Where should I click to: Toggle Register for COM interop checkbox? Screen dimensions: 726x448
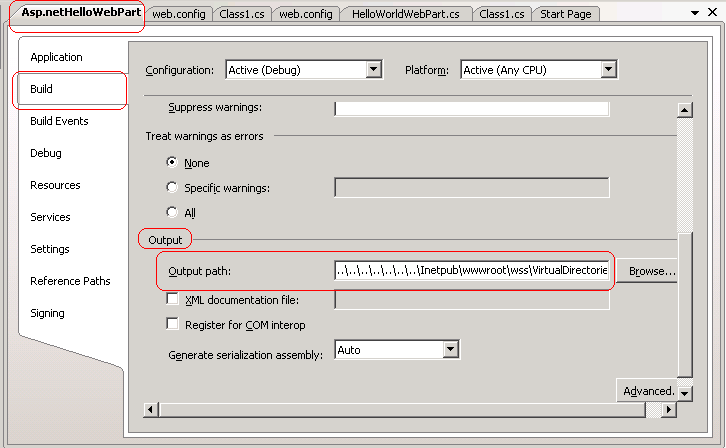173,324
